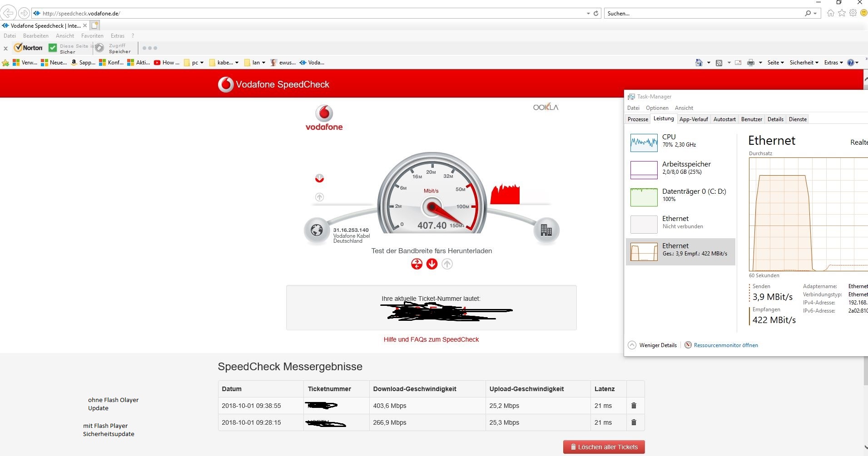Open browser home via top-right house icon
The height and width of the screenshot is (456, 868).
tap(831, 13)
